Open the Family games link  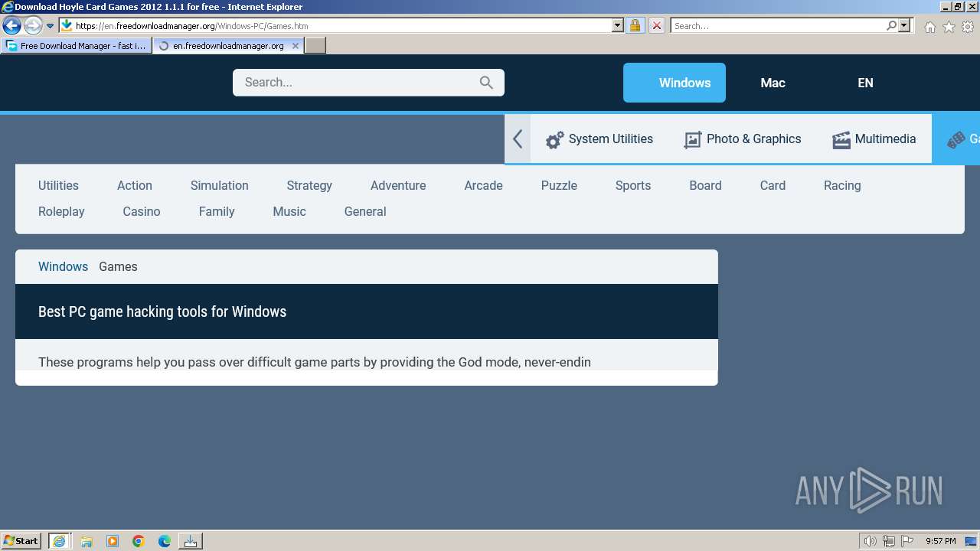point(217,211)
